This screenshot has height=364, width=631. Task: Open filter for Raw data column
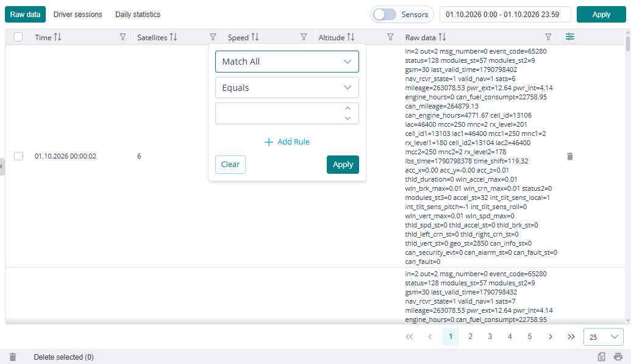click(x=548, y=37)
